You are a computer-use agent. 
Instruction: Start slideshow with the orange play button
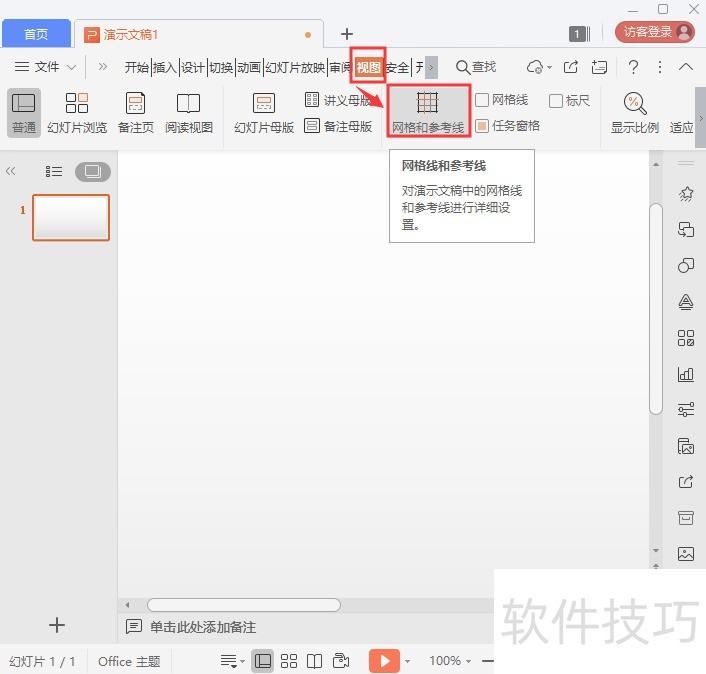point(384,661)
